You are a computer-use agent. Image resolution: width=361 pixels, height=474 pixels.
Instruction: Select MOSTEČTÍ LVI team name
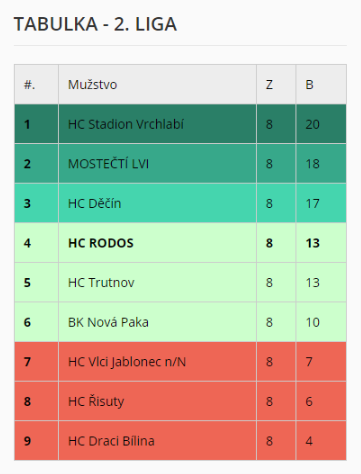108,164
